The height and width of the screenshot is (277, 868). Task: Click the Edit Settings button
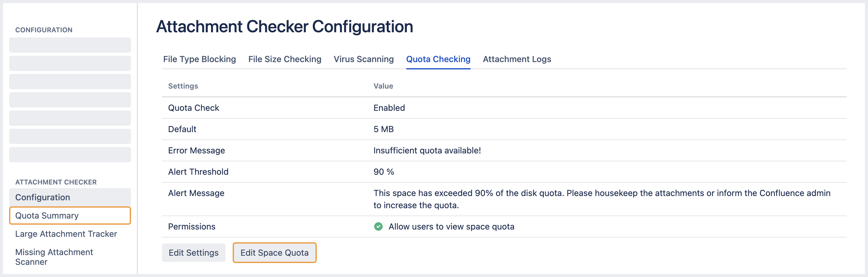click(193, 252)
